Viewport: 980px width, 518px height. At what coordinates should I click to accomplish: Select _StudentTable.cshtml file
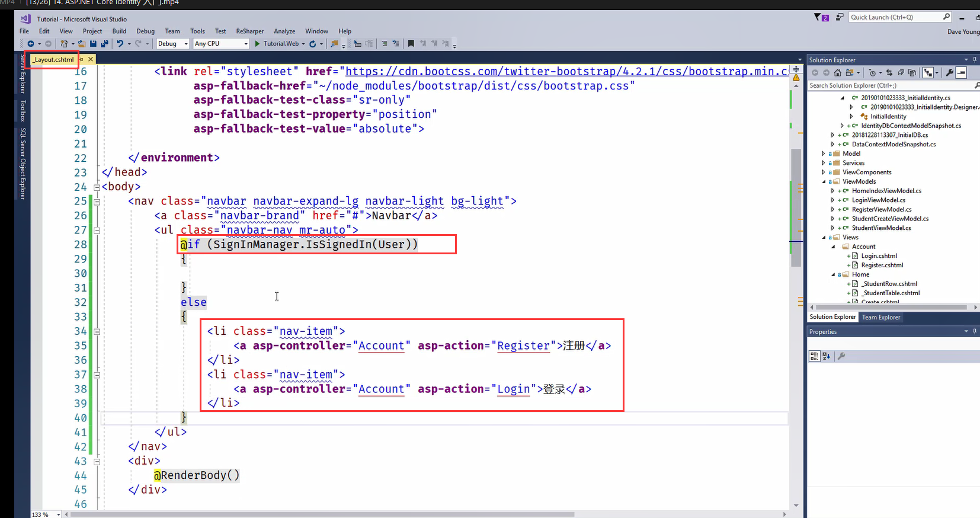coord(890,293)
